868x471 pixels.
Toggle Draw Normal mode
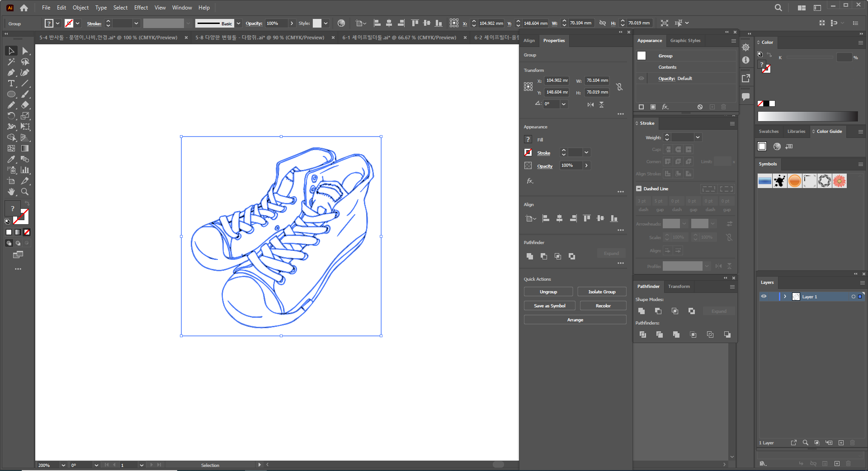(9, 243)
